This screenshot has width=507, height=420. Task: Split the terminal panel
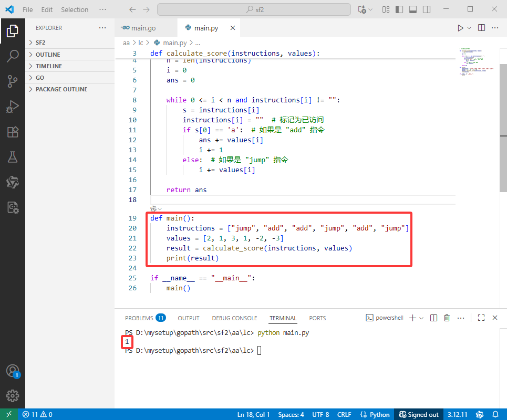(x=433, y=318)
